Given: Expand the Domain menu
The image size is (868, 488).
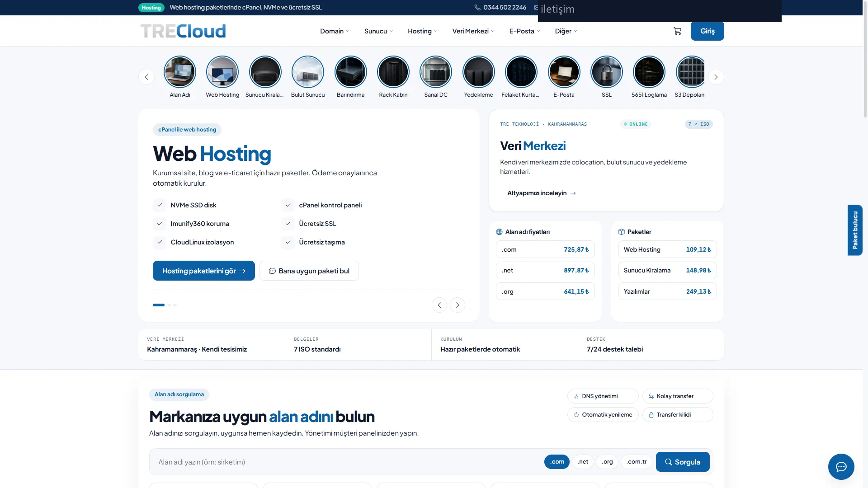Looking at the screenshot, I should (335, 31).
